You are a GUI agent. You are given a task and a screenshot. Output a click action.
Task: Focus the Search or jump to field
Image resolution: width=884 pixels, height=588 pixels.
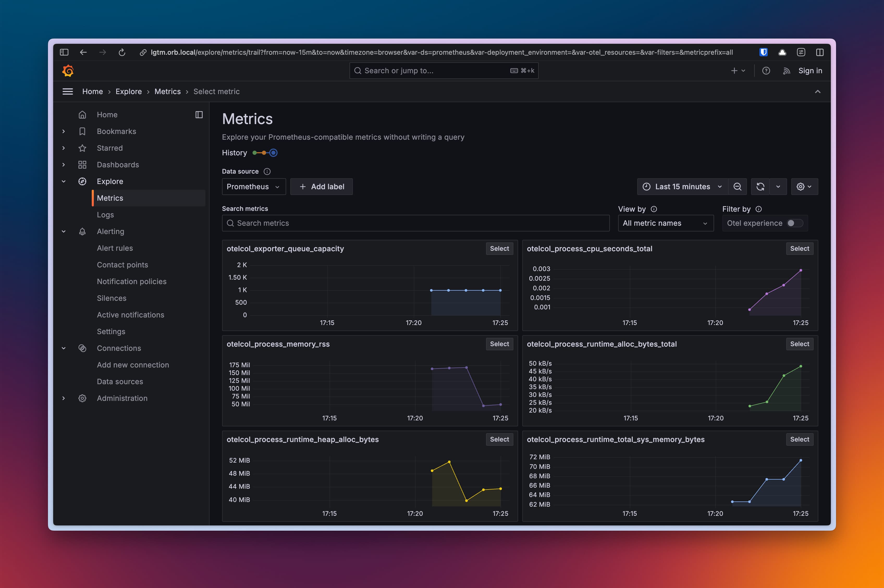[x=444, y=70]
